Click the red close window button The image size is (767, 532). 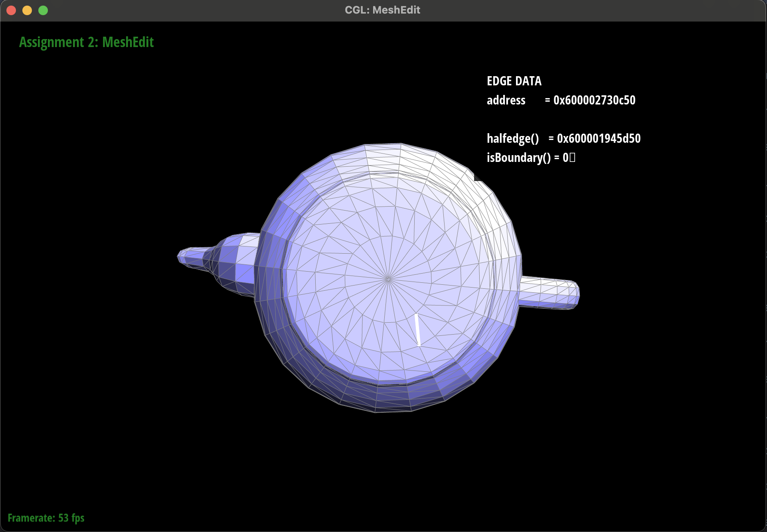(x=11, y=10)
